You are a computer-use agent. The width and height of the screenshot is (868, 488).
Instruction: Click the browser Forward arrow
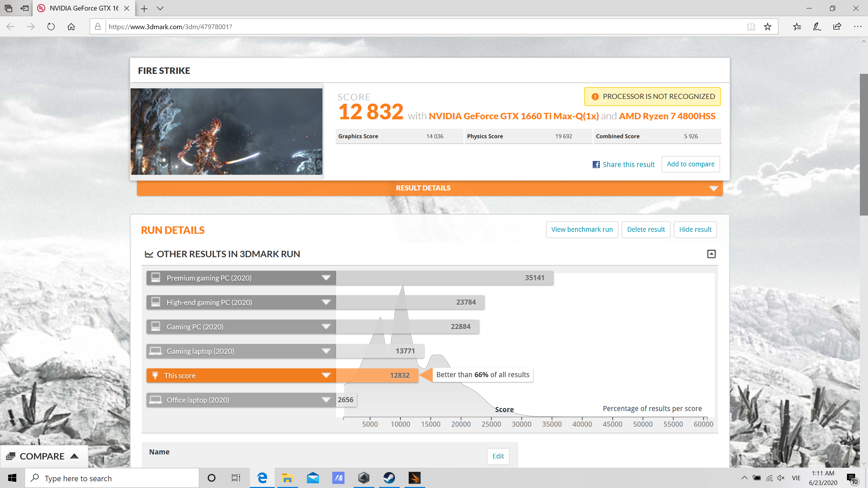(31, 27)
